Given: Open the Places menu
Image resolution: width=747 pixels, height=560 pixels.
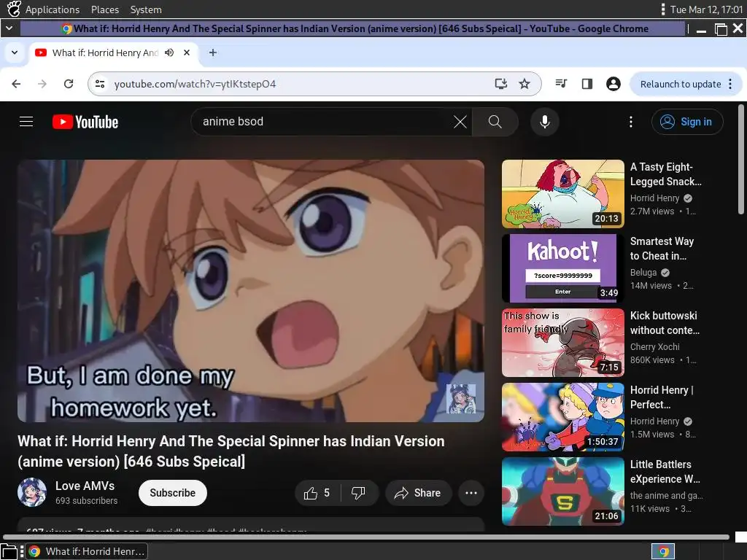Looking at the screenshot, I should point(105,9).
